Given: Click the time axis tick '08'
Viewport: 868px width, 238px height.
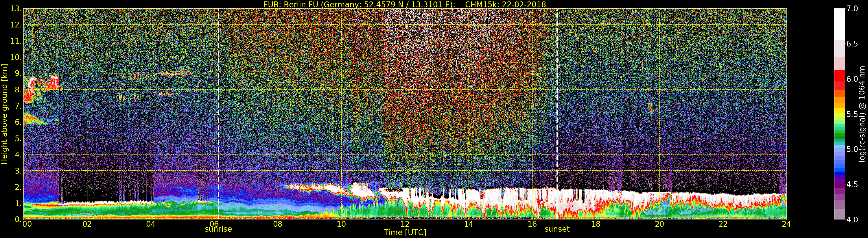Looking at the screenshot, I should 278,224.
